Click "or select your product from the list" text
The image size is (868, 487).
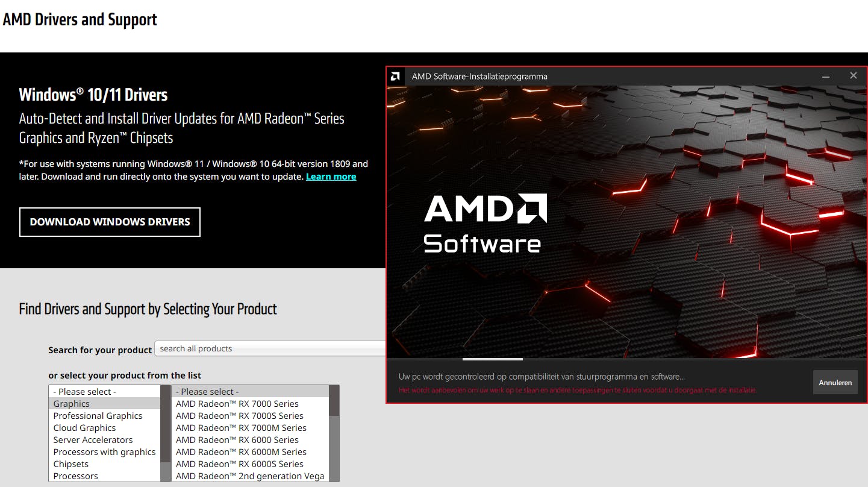[x=125, y=375]
